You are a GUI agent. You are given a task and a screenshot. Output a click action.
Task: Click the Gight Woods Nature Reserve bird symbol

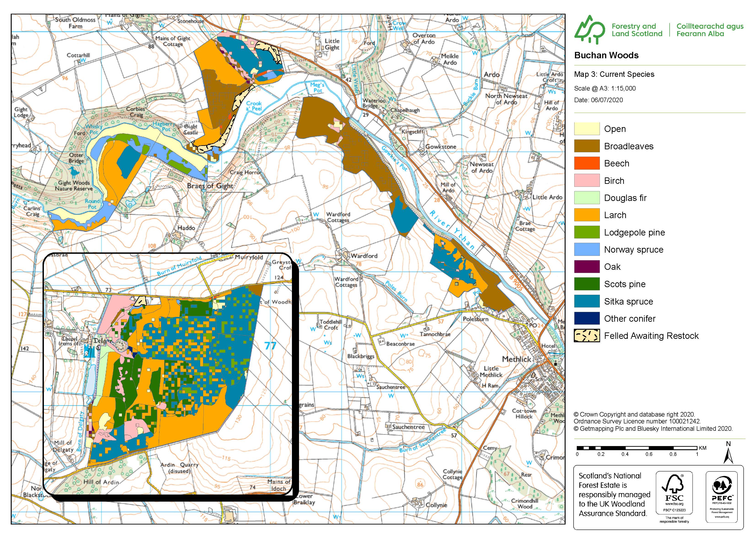(x=73, y=172)
